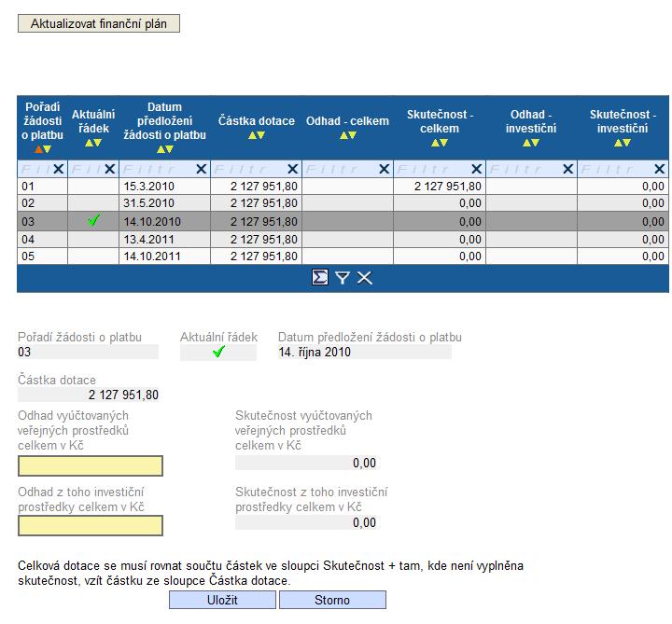Click the 14. října 2010 date field
Screen dimensions: 672x624
364,352
